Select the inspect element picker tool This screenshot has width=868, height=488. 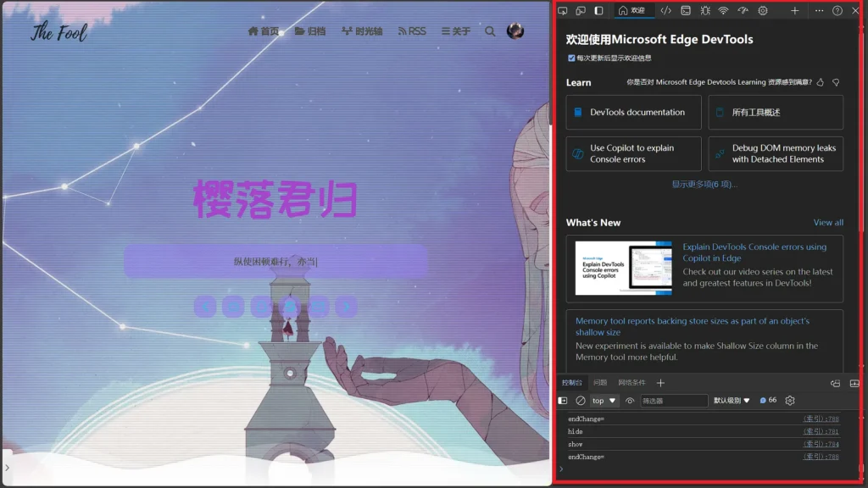(563, 10)
